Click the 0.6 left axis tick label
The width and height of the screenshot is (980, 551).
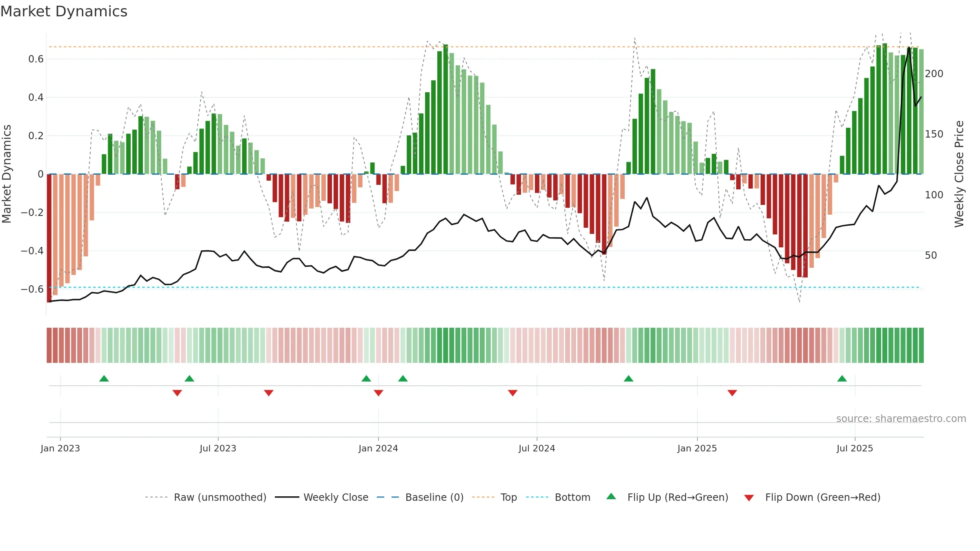[36, 59]
